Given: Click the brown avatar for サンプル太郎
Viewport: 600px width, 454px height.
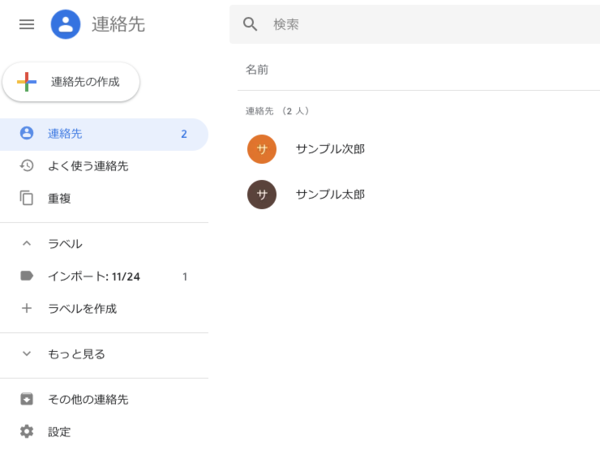Looking at the screenshot, I should [x=262, y=194].
